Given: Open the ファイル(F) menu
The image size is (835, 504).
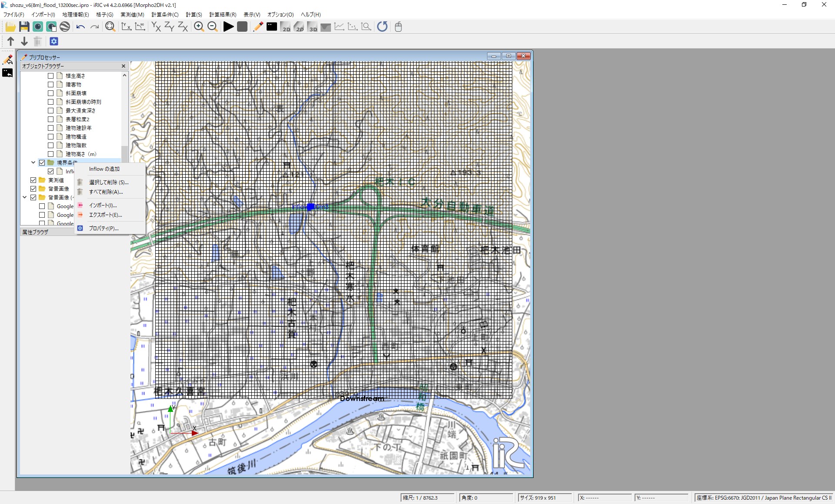Looking at the screenshot, I should click(x=14, y=14).
